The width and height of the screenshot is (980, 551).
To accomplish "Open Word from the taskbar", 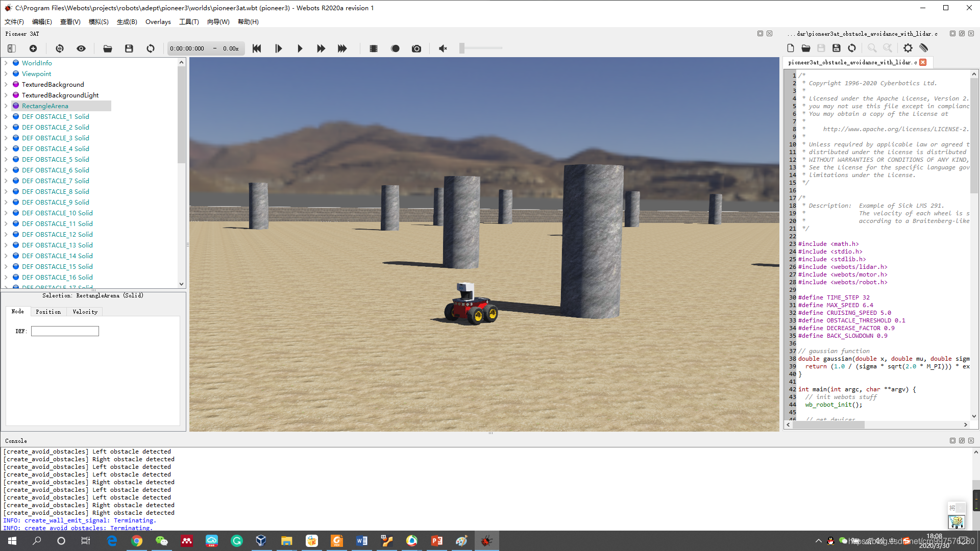I will point(362,541).
